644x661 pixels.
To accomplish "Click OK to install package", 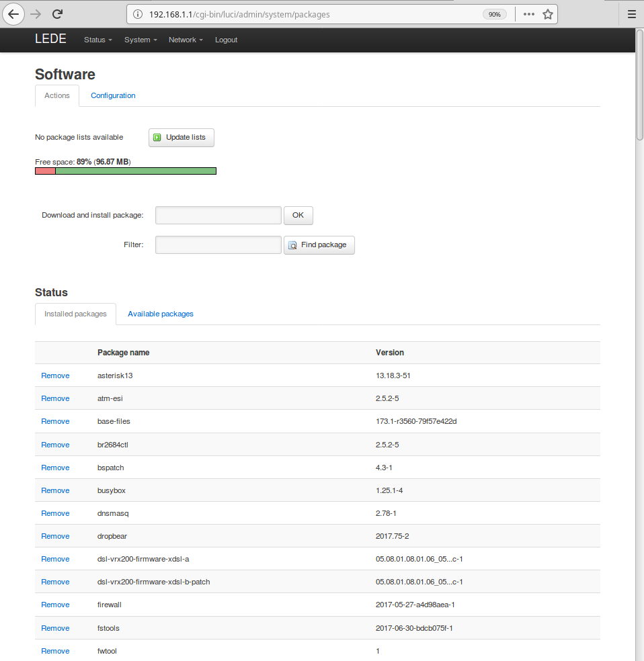I will pyautogui.click(x=298, y=216).
